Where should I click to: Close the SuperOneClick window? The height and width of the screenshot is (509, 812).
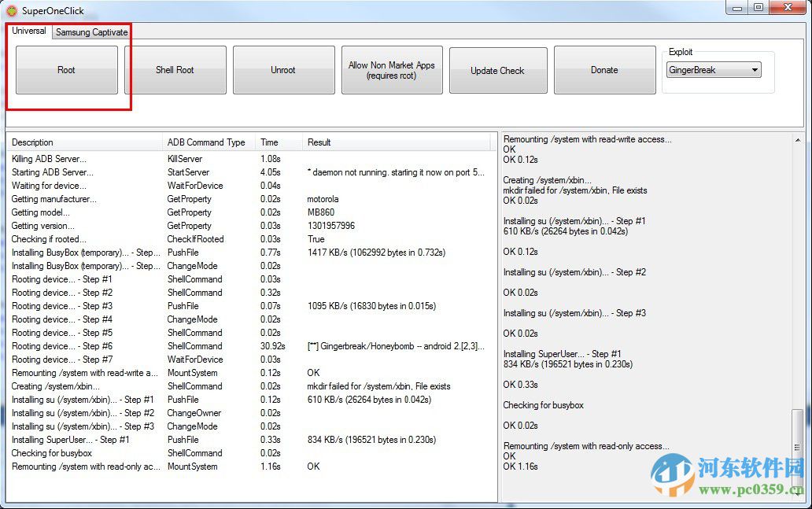click(x=787, y=7)
